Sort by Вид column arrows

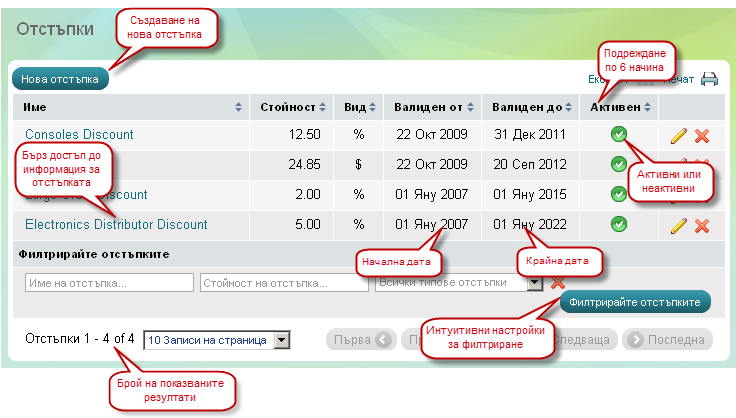point(372,107)
